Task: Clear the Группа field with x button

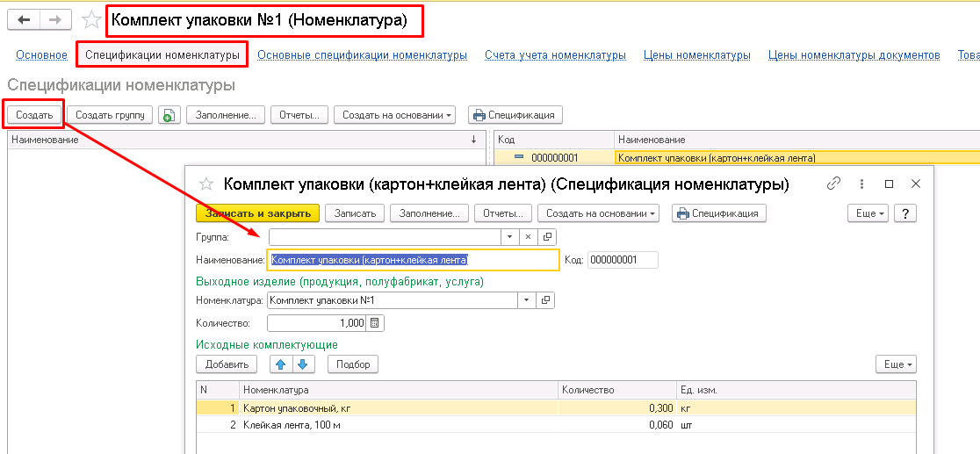Action: coord(528,237)
